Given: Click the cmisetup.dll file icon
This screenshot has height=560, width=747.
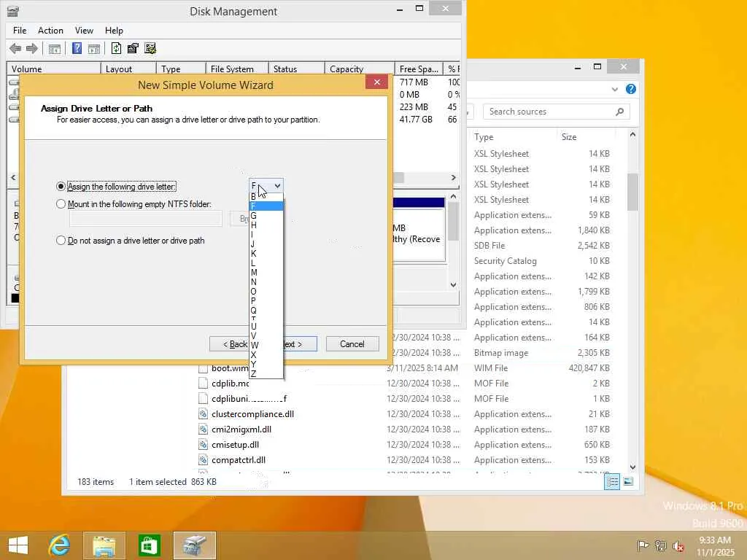Looking at the screenshot, I should [203, 444].
